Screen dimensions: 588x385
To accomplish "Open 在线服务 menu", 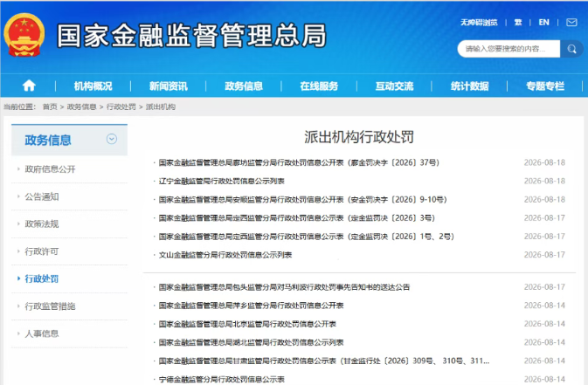I will pyautogui.click(x=319, y=86).
